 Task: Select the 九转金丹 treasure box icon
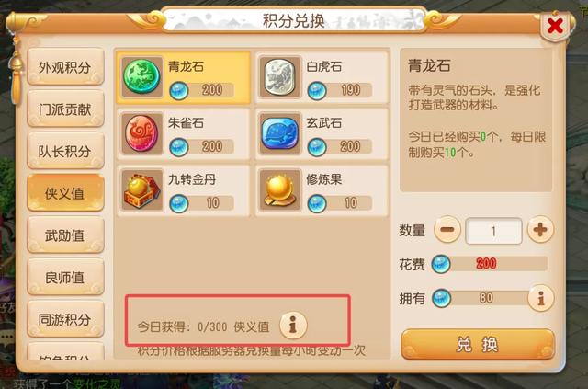point(141,190)
